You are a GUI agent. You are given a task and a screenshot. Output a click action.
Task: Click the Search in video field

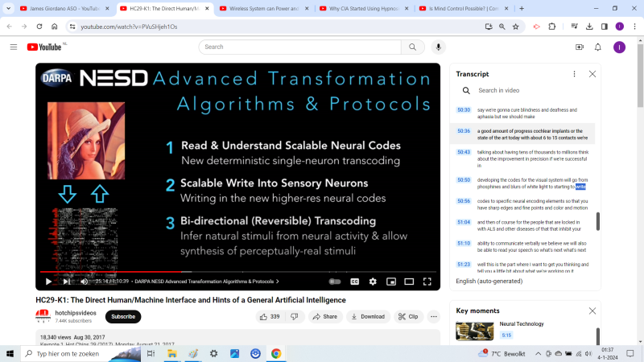tap(527, 90)
